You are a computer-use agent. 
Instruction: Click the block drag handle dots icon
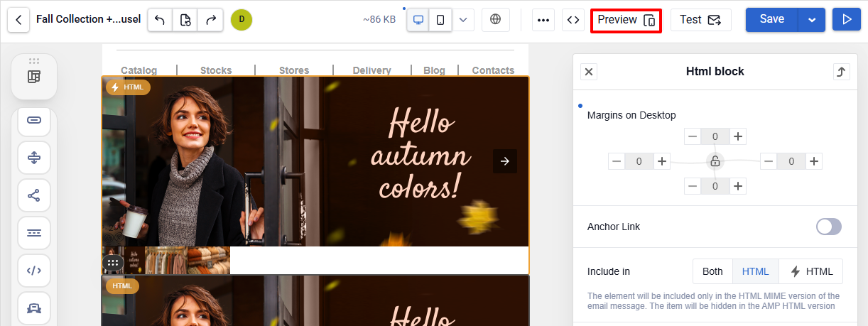(113, 263)
